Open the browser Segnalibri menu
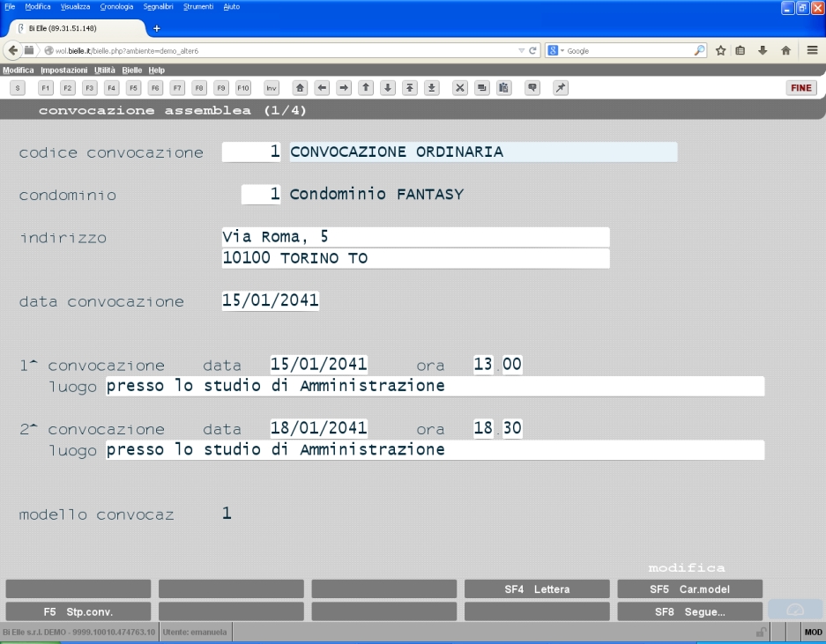The height and width of the screenshot is (644, 826). pos(158,7)
